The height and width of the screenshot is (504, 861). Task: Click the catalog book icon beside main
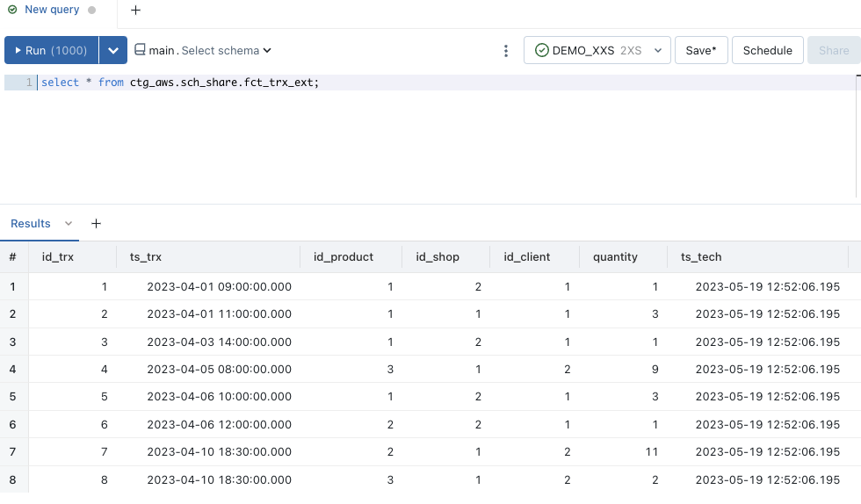coord(140,51)
